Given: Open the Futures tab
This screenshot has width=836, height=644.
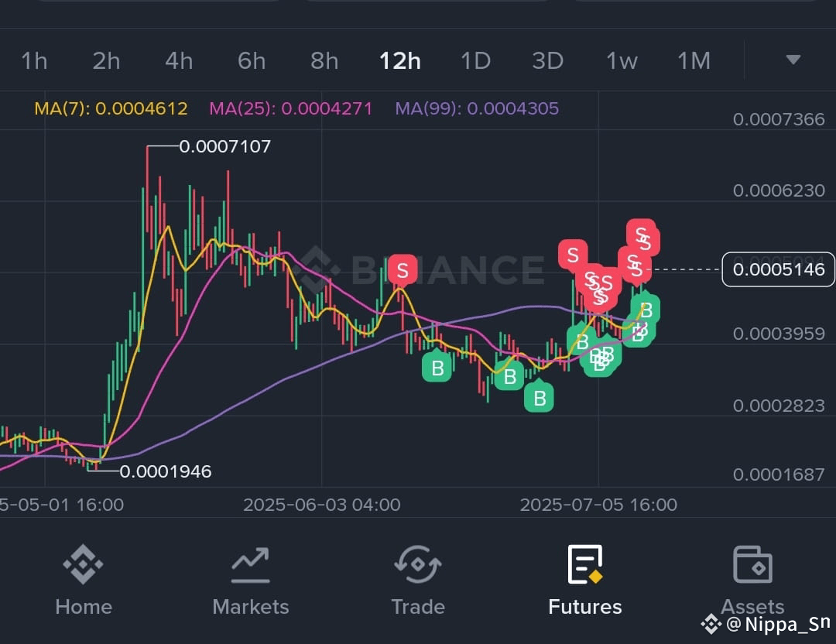Looking at the screenshot, I should (585, 581).
